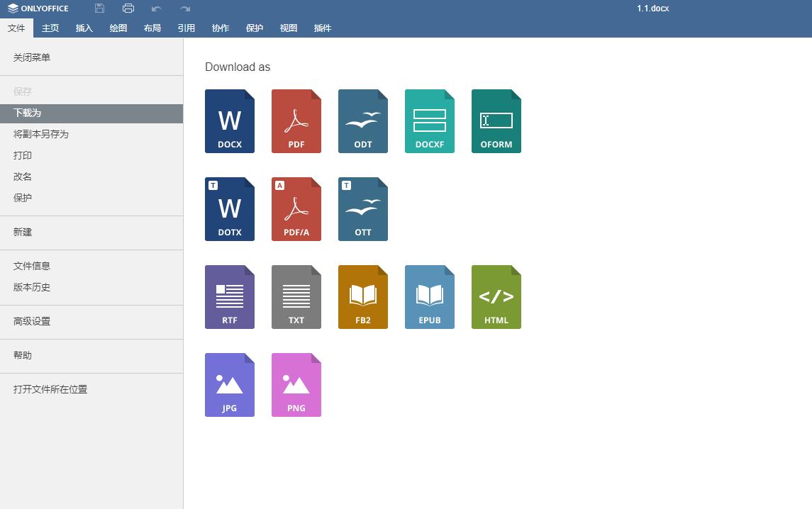812x509 pixels.
Task: Save the file as ODT
Action: (362, 121)
